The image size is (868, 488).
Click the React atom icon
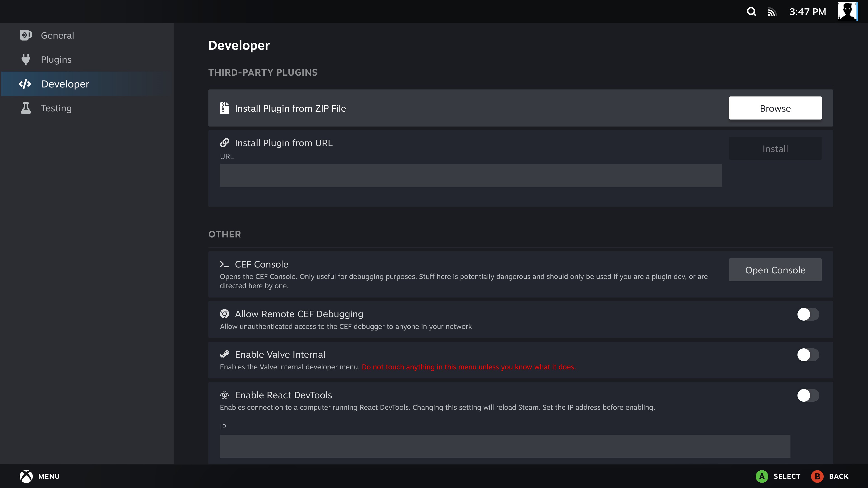(224, 395)
